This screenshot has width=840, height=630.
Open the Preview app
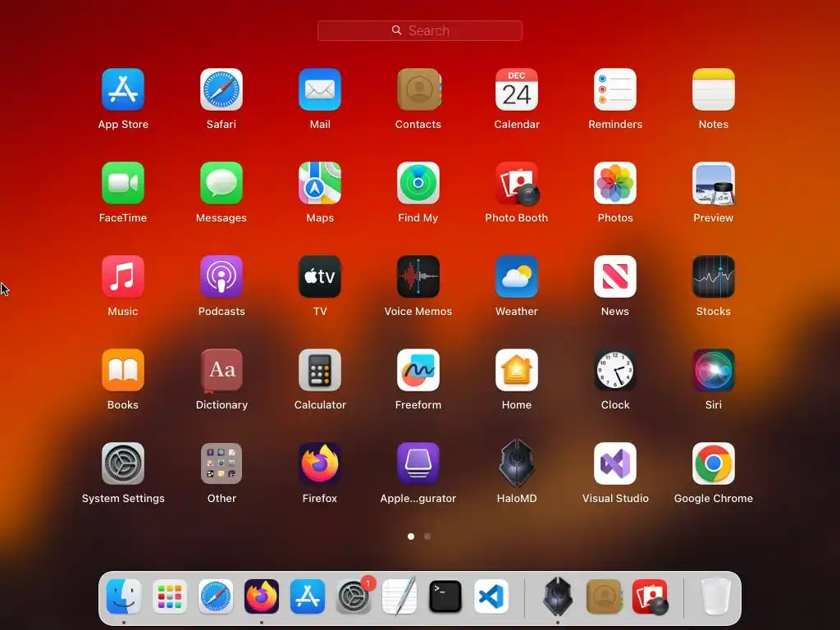tap(714, 183)
